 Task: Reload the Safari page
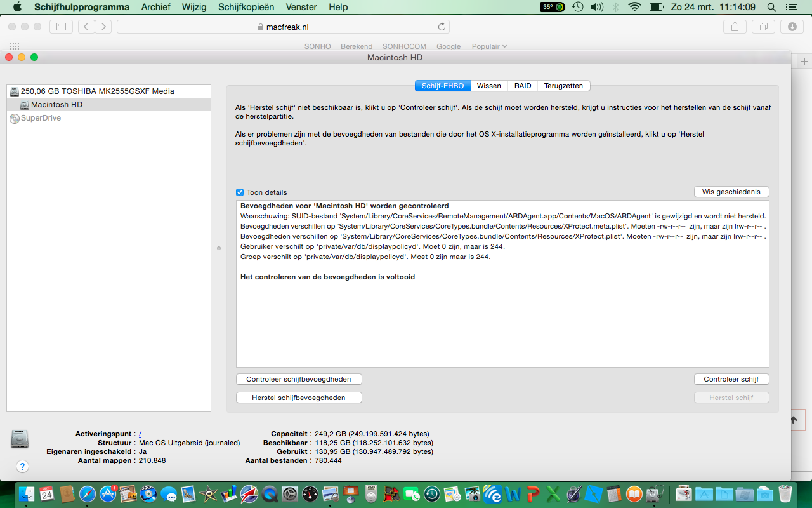[x=442, y=27]
